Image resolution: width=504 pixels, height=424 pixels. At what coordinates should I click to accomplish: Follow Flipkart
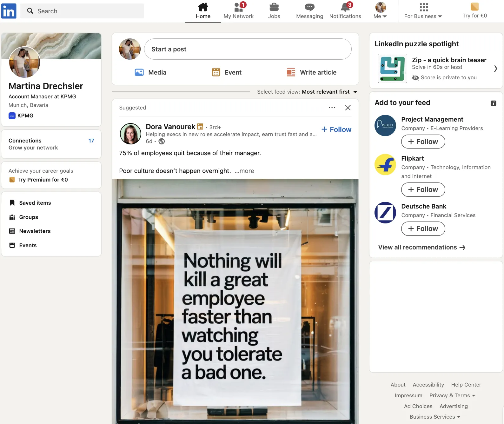(x=423, y=189)
